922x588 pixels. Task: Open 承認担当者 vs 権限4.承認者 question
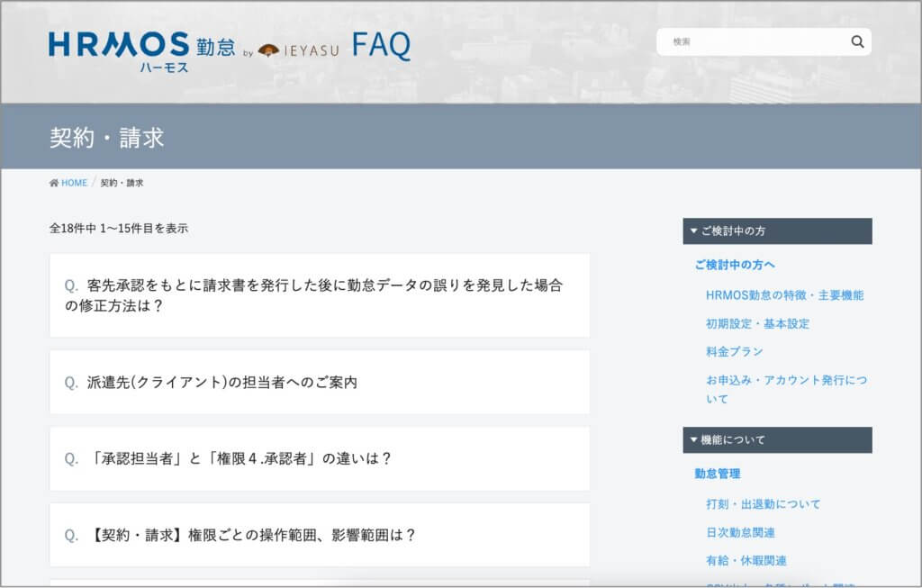pos(240,458)
